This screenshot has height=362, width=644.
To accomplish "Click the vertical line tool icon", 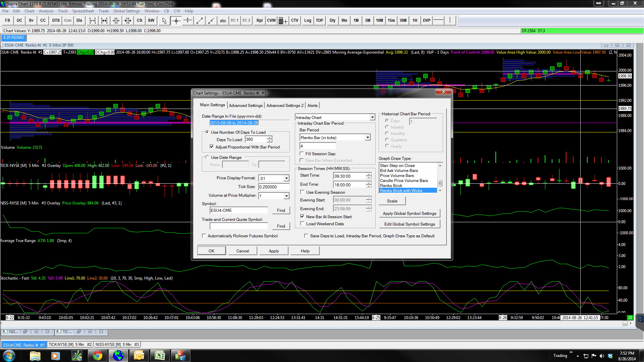I will (x=450, y=20).
